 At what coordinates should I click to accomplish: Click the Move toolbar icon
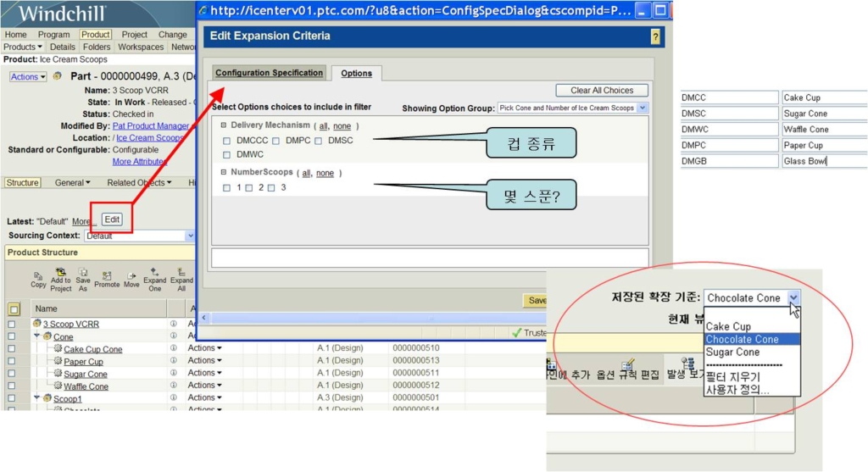(x=131, y=275)
